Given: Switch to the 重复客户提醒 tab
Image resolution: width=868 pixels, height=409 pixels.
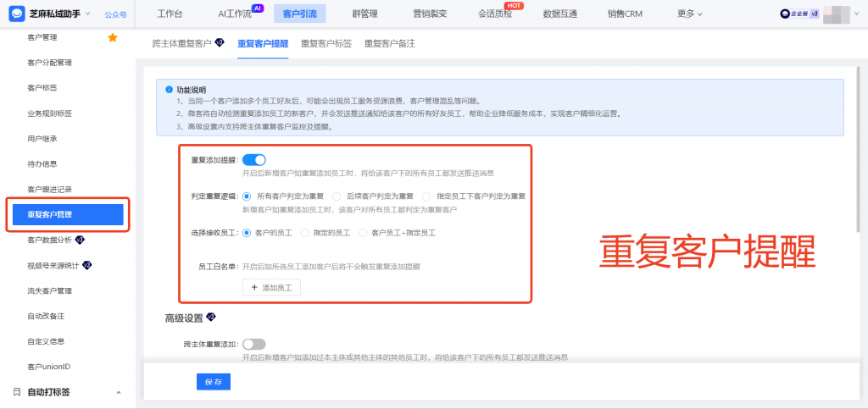Looking at the screenshot, I should (263, 44).
